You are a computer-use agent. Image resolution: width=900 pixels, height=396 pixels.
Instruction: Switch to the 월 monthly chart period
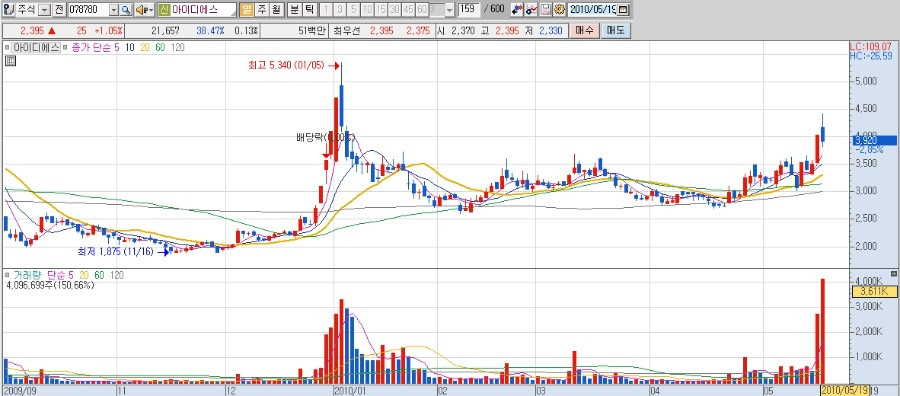[x=276, y=10]
